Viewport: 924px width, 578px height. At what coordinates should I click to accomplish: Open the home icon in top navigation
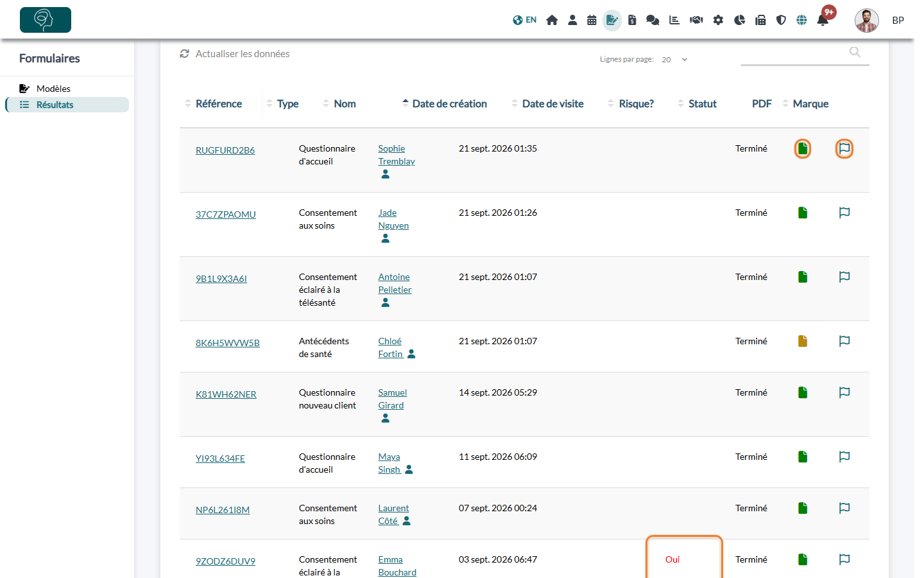[552, 20]
